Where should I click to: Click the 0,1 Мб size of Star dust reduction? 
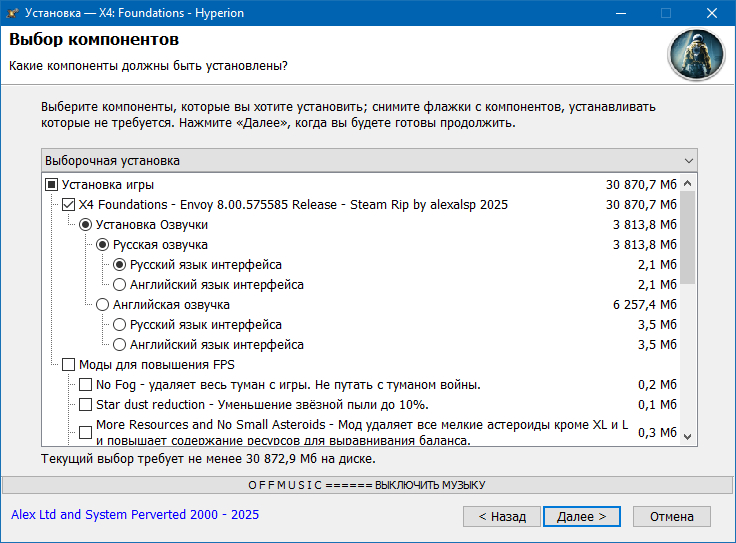point(657,405)
